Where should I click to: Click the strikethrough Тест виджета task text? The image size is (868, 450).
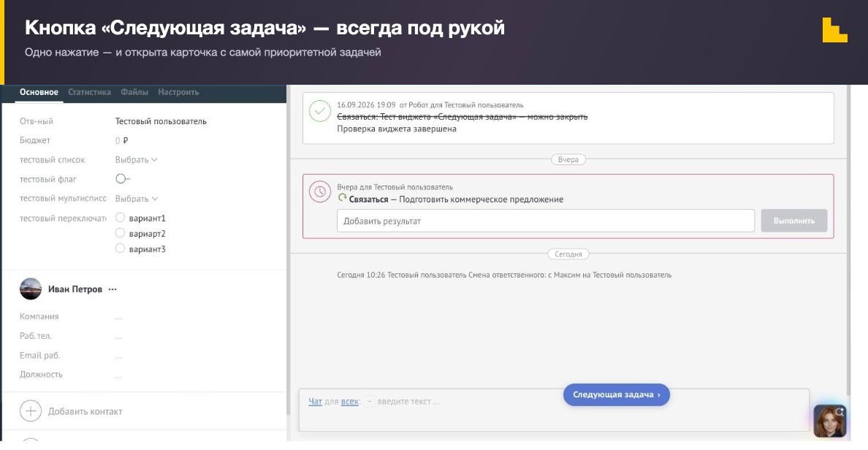point(462,117)
